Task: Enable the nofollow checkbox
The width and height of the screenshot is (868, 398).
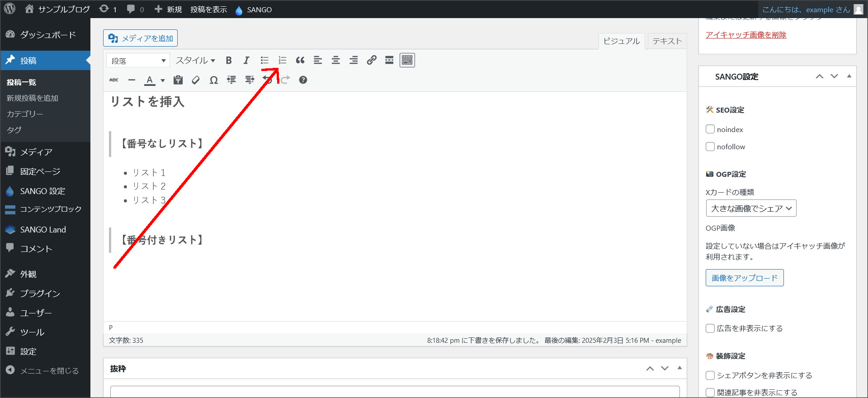Action: pos(710,147)
